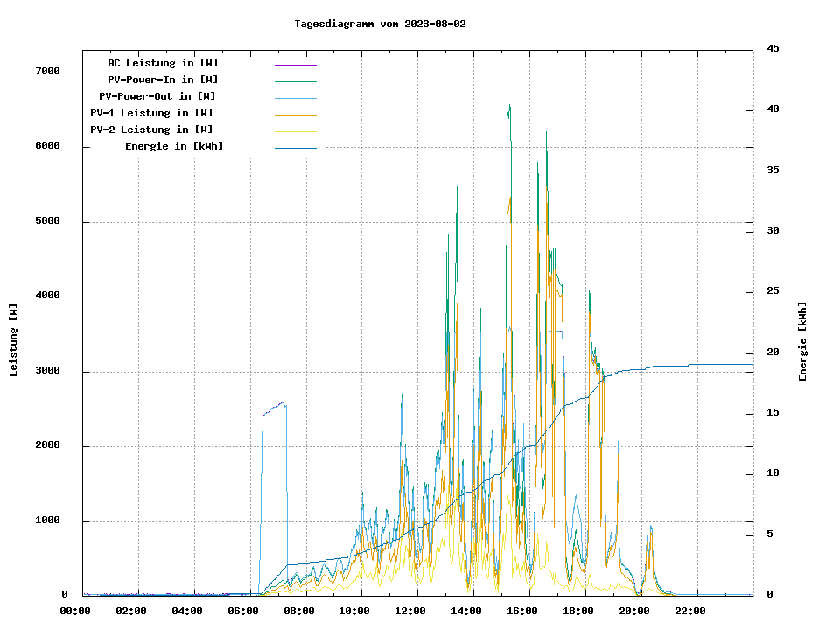Viewport: 840px width, 630px height.
Task: Select the AC Leistung legend label
Action: pos(163,63)
